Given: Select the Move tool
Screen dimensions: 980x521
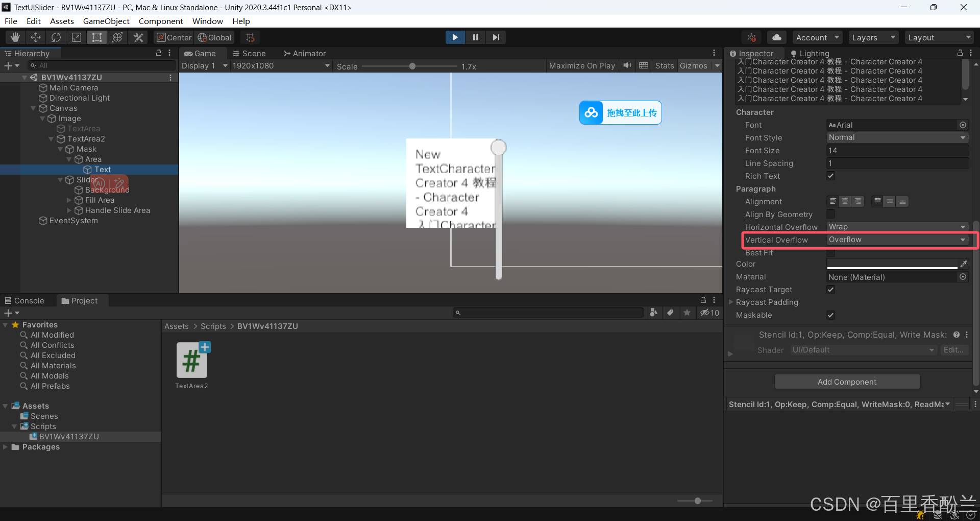Looking at the screenshot, I should [36, 37].
